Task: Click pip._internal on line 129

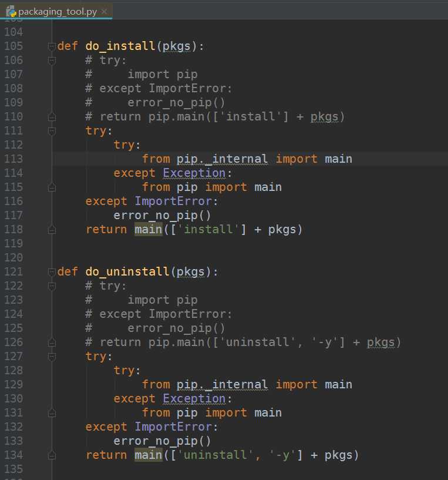Action: pyautogui.click(x=222, y=384)
